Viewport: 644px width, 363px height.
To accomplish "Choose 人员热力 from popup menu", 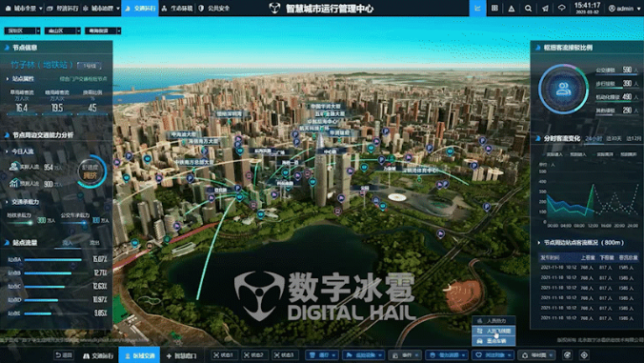I will click(493, 321).
